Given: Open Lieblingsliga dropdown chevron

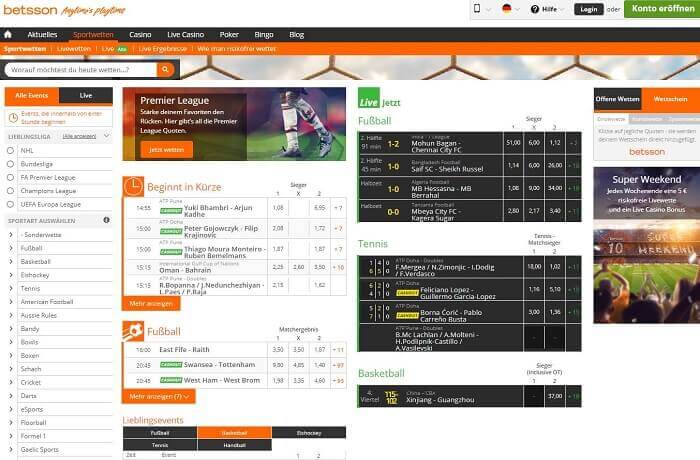Looking at the screenshot, I should 106,136.
